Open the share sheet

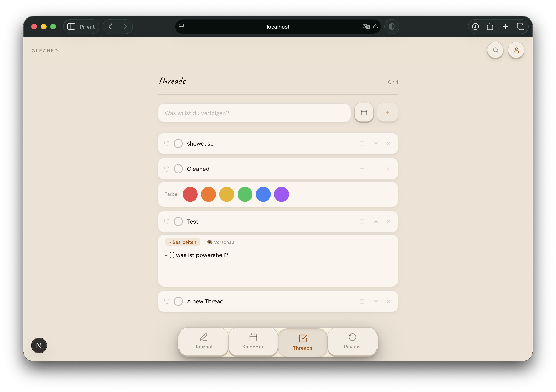click(490, 26)
